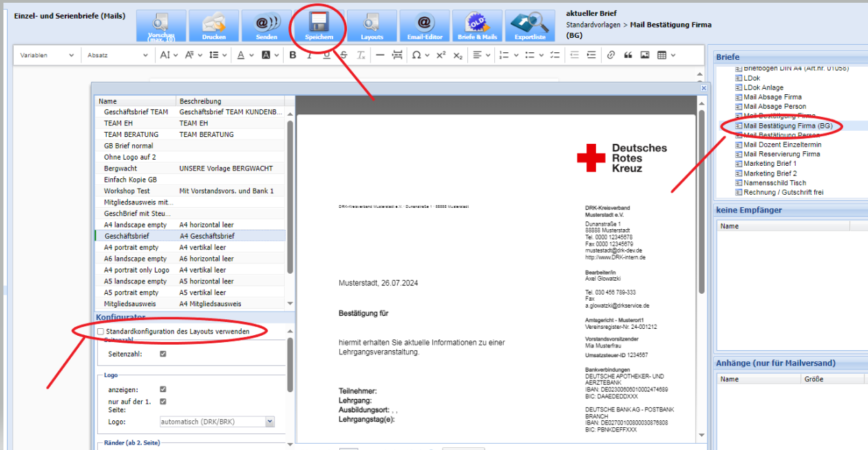Enable Standardkonfiguration des Layouts verwenden

coord(100,332)
